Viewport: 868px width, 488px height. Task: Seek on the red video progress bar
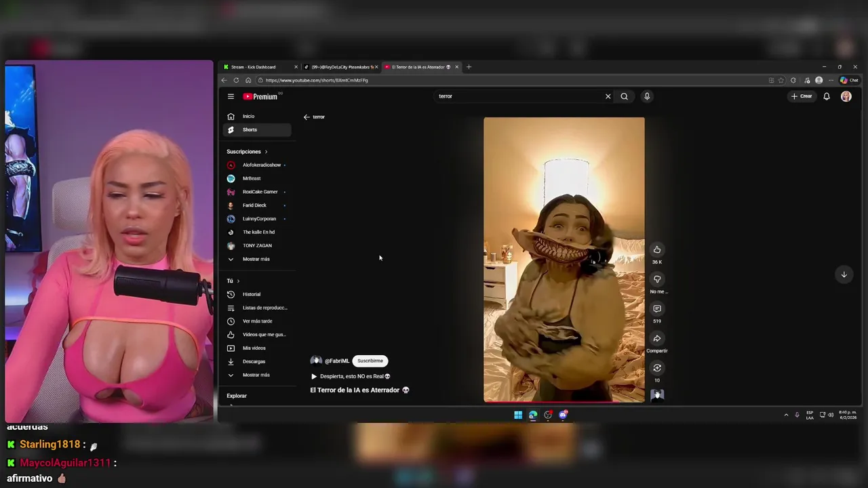564,402
